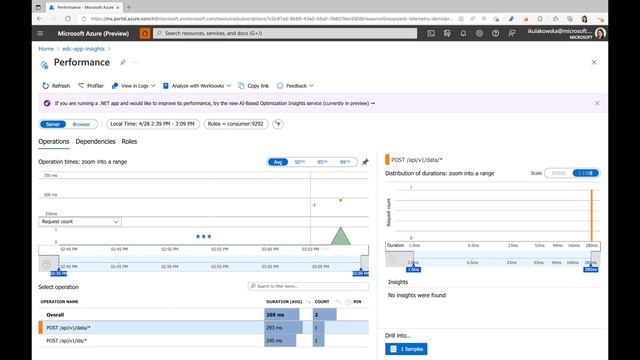
Task: Switch to the Roles tab
Action: [x=129, y=142]
